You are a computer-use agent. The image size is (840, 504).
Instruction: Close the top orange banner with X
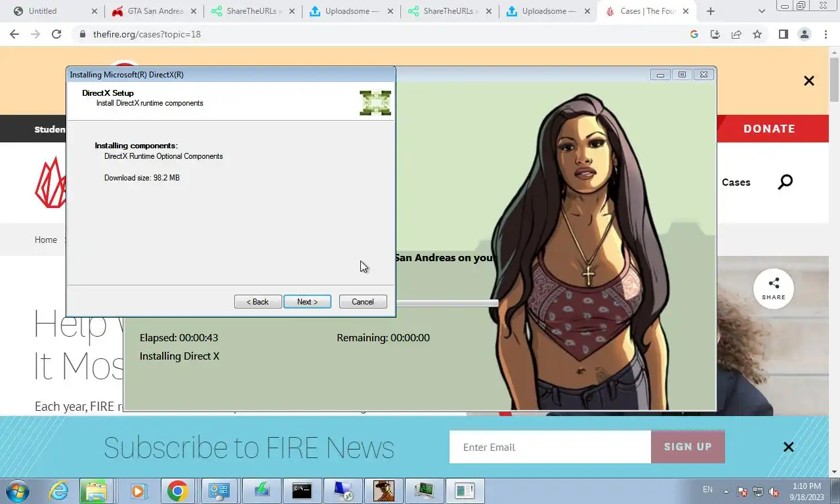[x=808, y=81]
